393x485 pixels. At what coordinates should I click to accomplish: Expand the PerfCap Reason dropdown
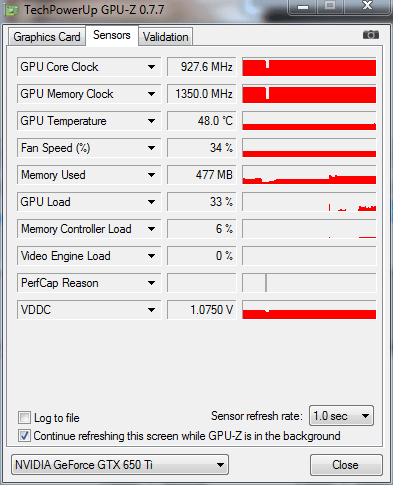(151, 283)
